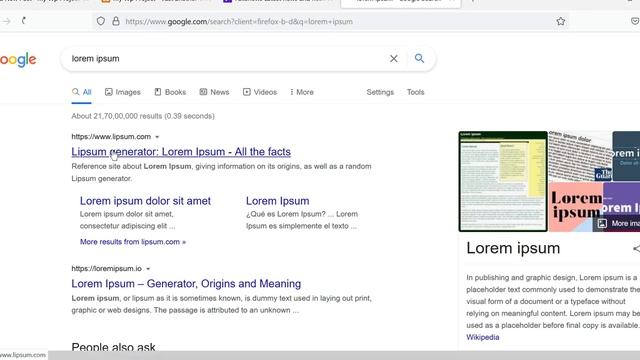Open the tracking protection shield icon
Image resolution: width=640 pixels, height=360 pixels.
101,21
